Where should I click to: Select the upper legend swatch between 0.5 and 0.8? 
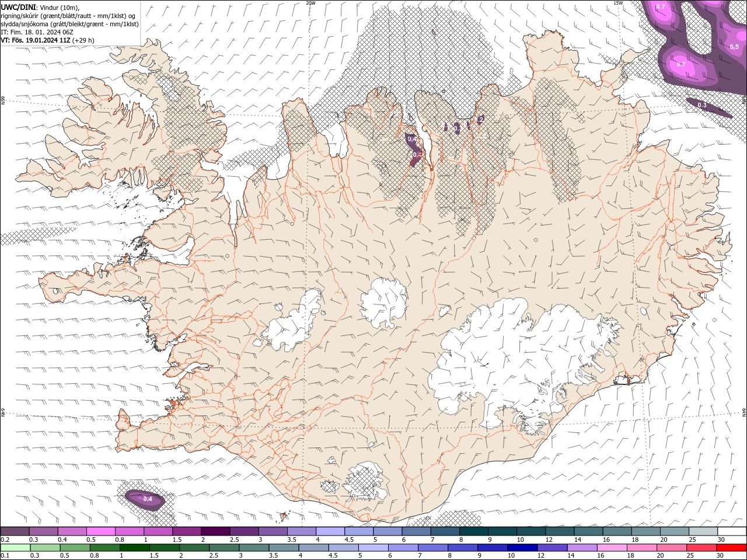point(100,531)
